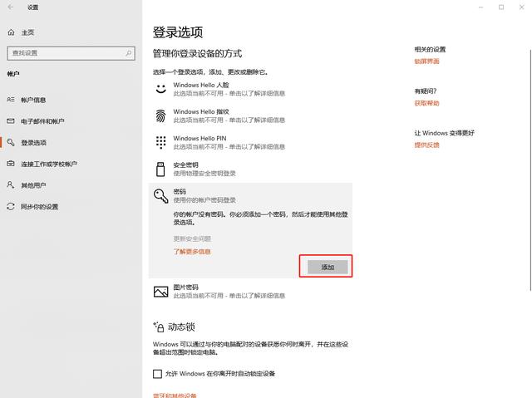
Task: Click the 更新安全问题 link
Action: pyautogui.click(x=192, y=238)
